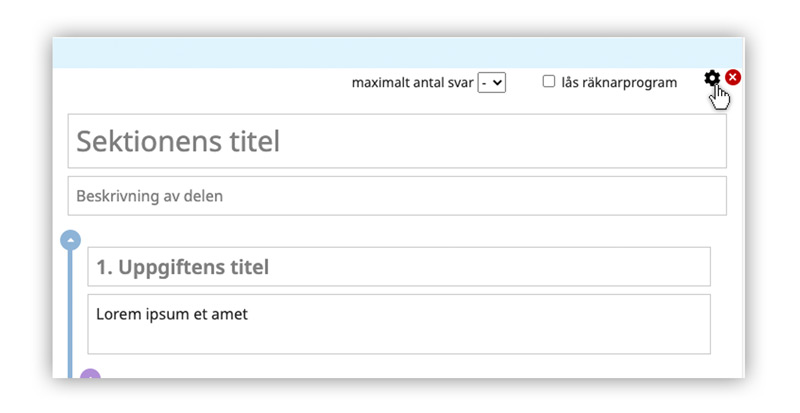Click the word "Uppgiftens" in the question title
This screenshot has height=413, width=800.
(168, 268)
